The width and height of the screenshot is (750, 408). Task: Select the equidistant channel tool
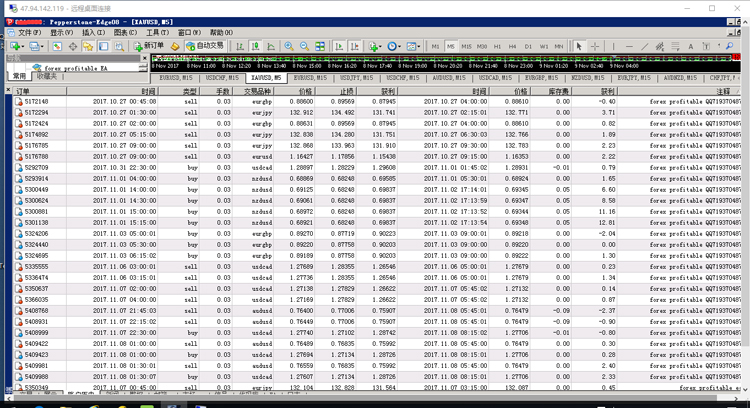point(660,46)
